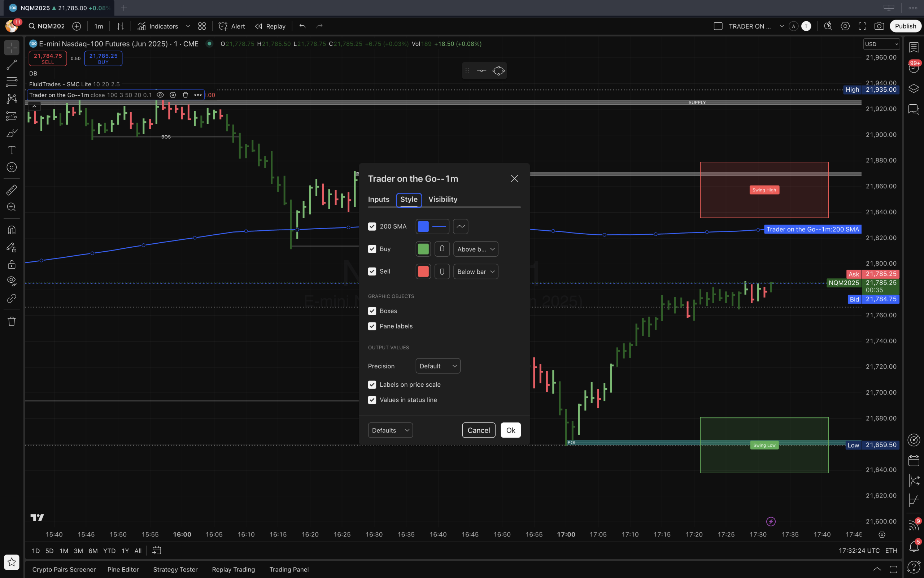Viewport: 924px width, 578px height.
Task: Switch to the Visibility tab
Action: [443, 199]
